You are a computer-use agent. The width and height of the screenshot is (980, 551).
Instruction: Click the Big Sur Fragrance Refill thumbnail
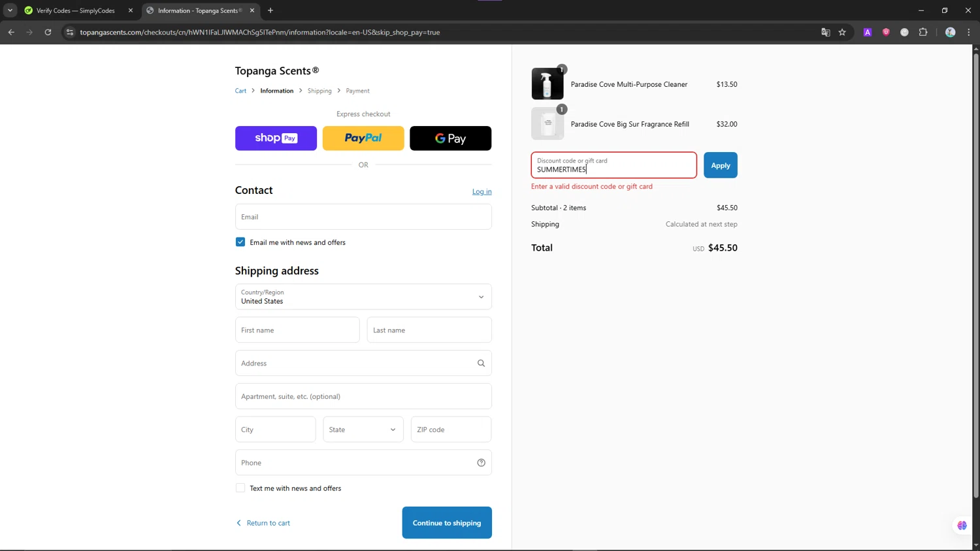click(x=547, y=123)
